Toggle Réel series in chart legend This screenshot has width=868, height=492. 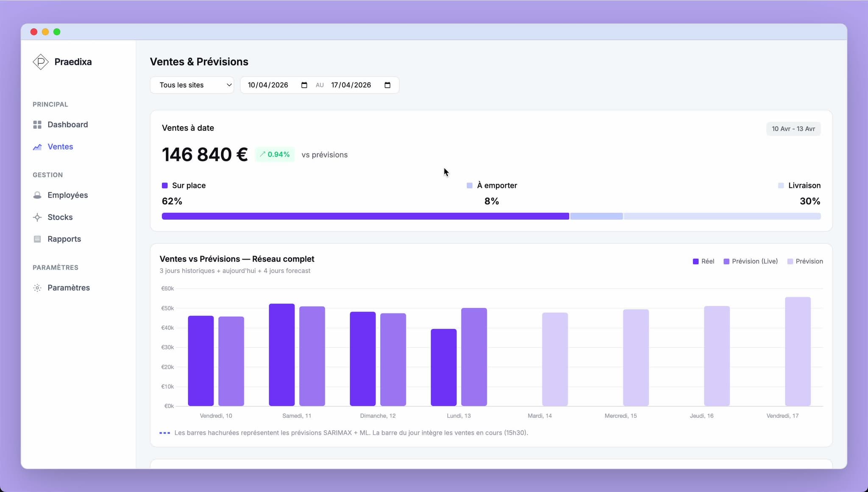coord(703,261)
